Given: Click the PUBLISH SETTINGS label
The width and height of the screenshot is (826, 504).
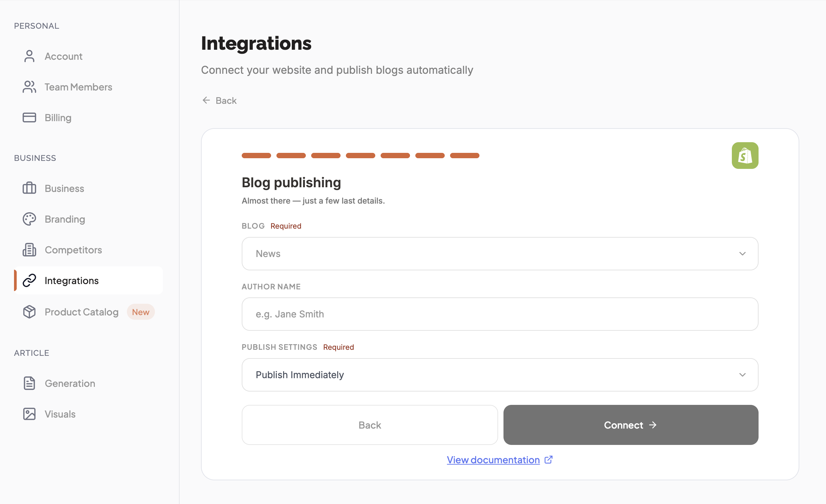Looking at the screenshot, I should [279, 347].
